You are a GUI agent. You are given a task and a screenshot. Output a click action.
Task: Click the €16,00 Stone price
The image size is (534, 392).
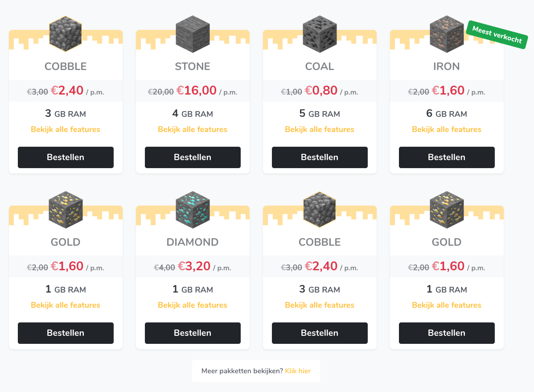(197, 91)
